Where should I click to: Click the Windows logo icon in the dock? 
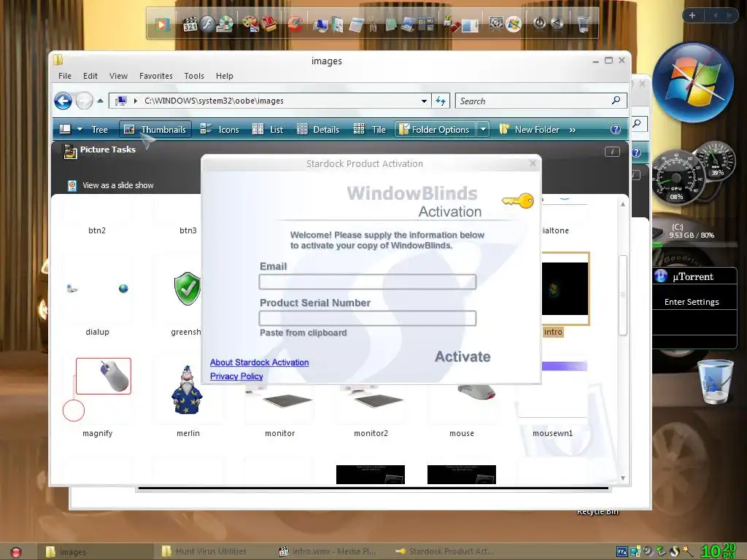click(514, 24)
